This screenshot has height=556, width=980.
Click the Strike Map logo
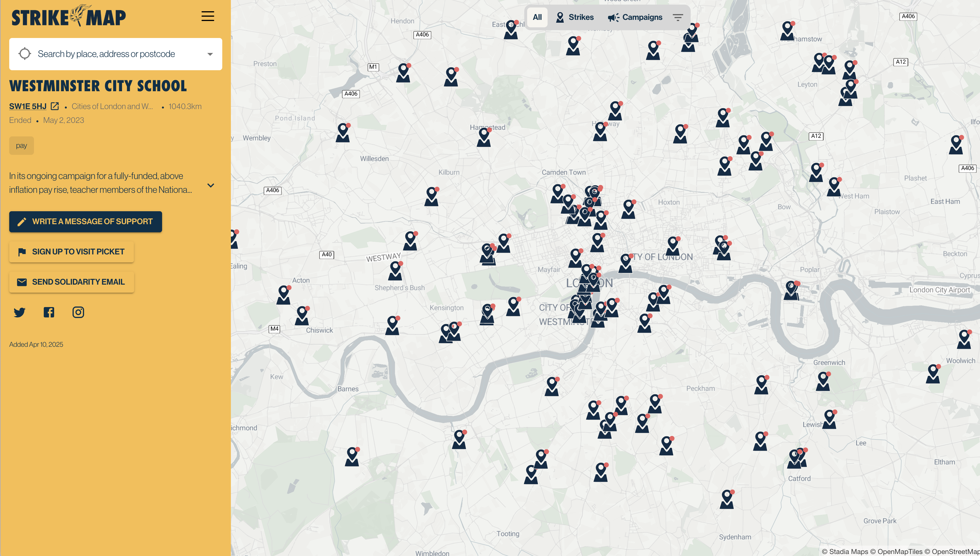(x=69, y=16)
